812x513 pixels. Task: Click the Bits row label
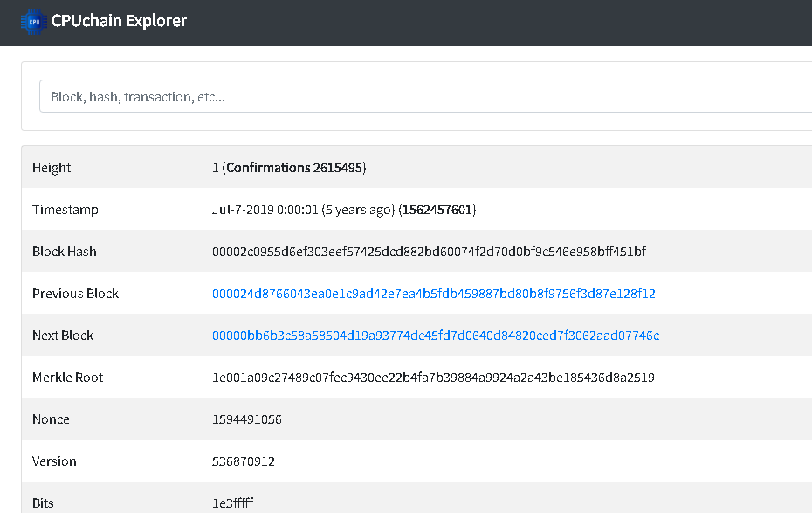coord(43,503)
